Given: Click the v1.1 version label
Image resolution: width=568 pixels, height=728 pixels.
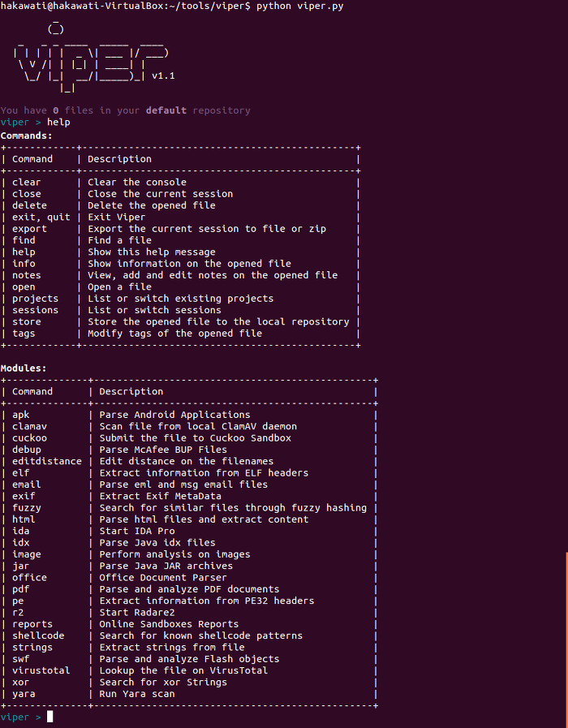Looking at the screenshot, I should click(x=163, y=75).
